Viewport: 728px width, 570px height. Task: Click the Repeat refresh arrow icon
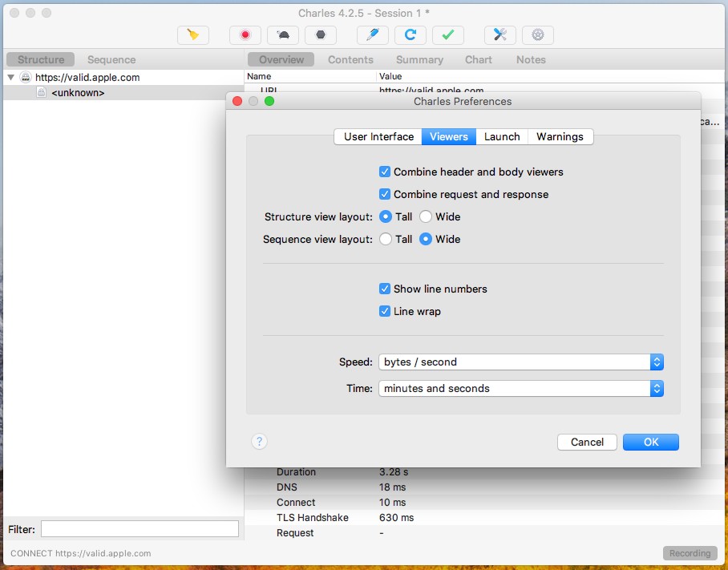411,35
